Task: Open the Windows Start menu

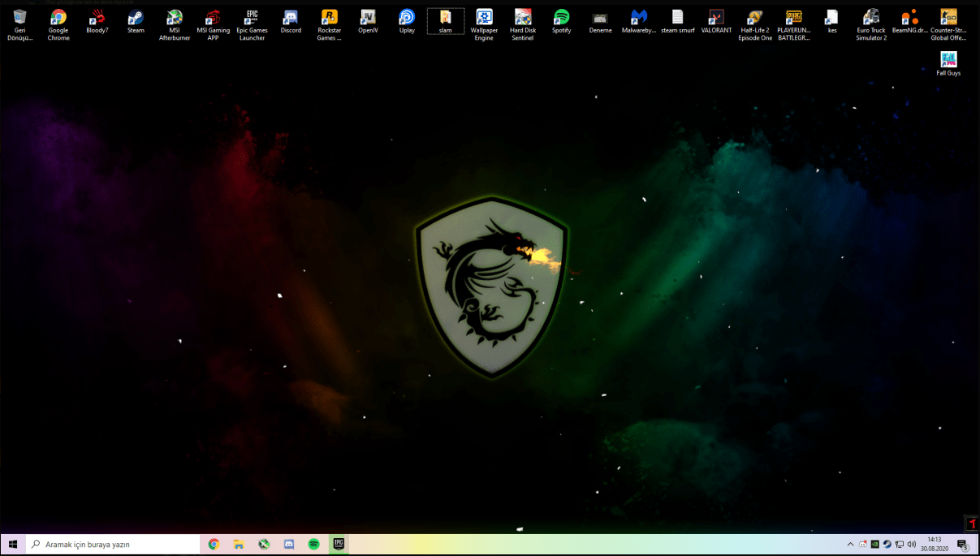Action: click(13, 545)
